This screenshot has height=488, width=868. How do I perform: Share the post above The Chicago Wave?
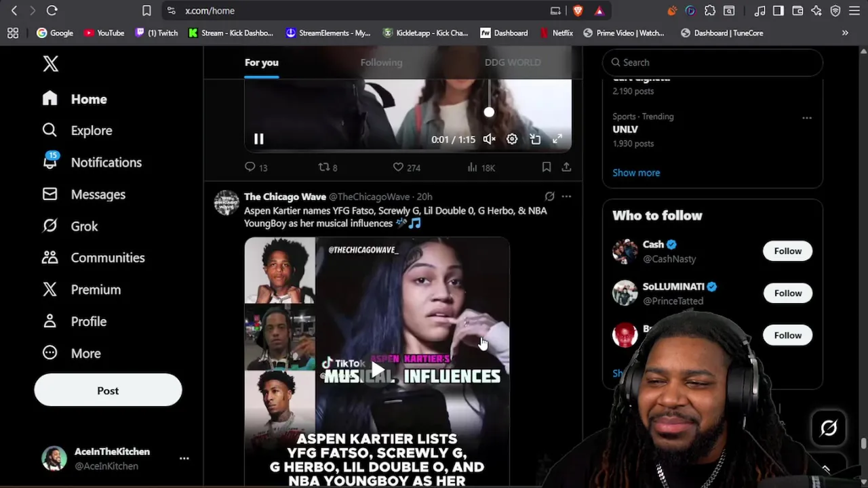click(566, 167)
